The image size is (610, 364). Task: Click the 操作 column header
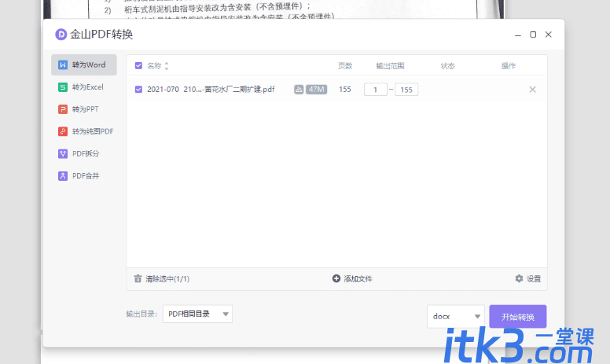509,66
